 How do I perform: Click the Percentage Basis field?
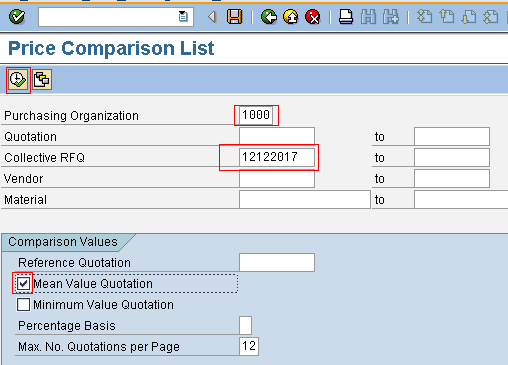pos(245,325)
